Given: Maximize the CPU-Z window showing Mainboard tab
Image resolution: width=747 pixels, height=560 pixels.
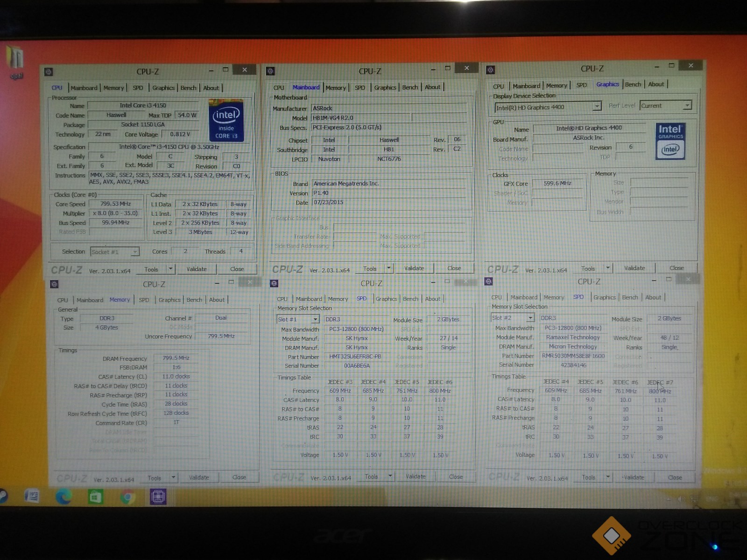Looking at the screenshot, I should 447,68.
